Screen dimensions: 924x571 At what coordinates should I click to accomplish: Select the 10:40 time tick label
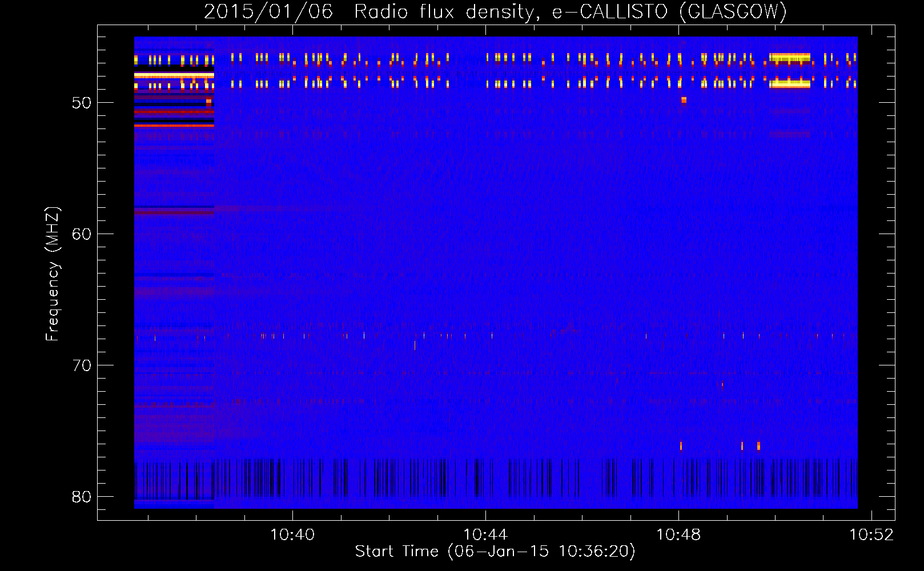pos(292,535)
